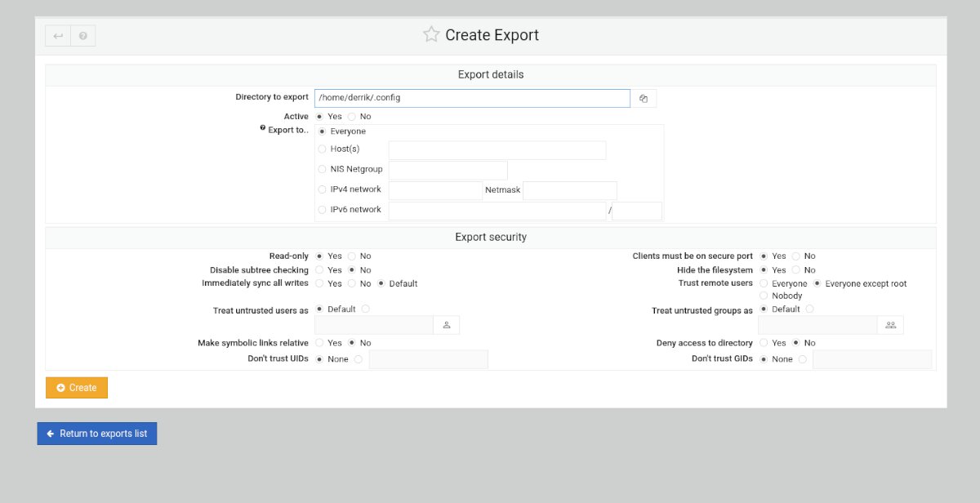This screenshot has height=503, width=980.
Task: Set Active to No
Action: [351, 117]
